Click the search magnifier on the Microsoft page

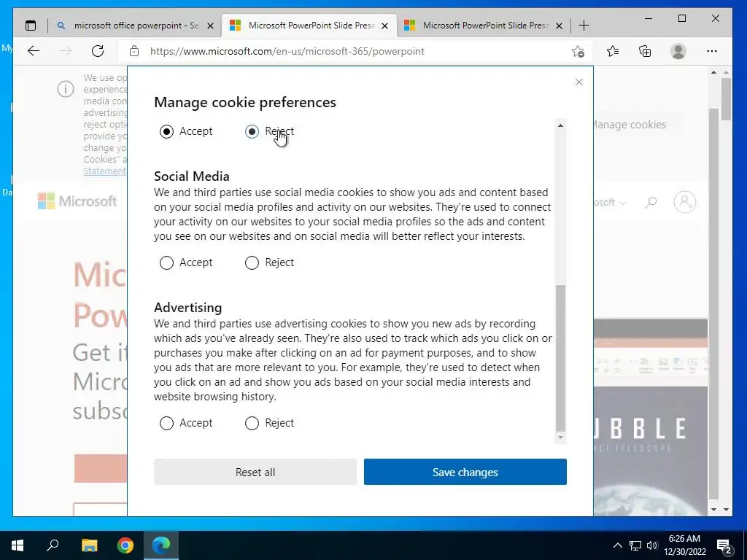[651, 202]
